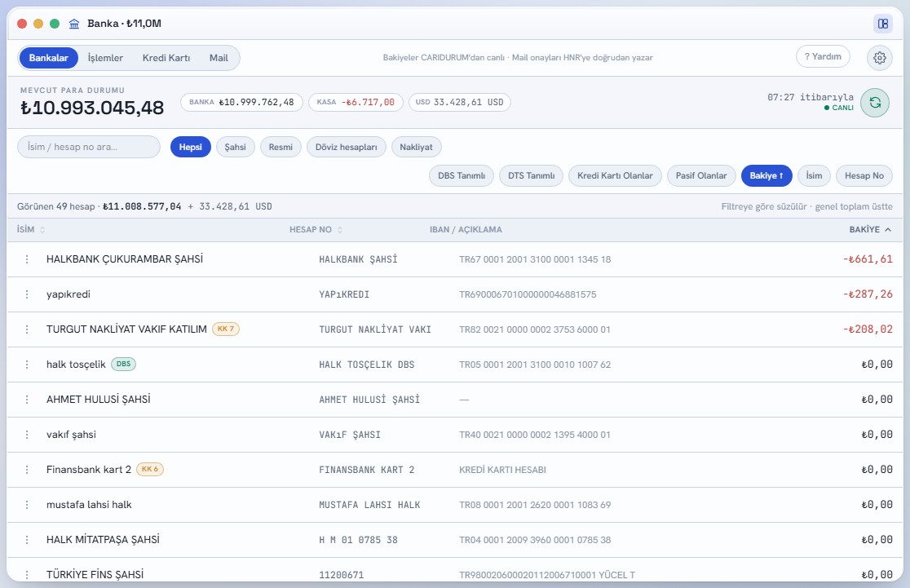Screen dimensions: 910x588
Task: Open row menu for yapıkredi account
Action: click(27, 294)
